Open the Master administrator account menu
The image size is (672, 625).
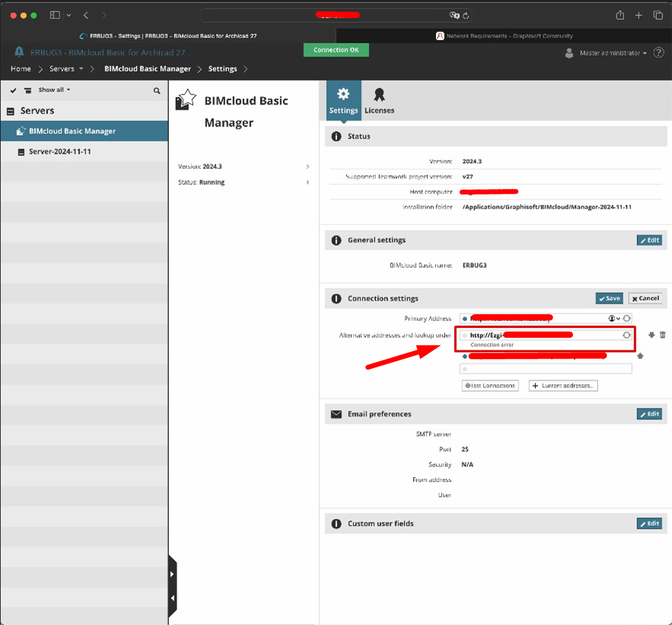coord(613,53)
